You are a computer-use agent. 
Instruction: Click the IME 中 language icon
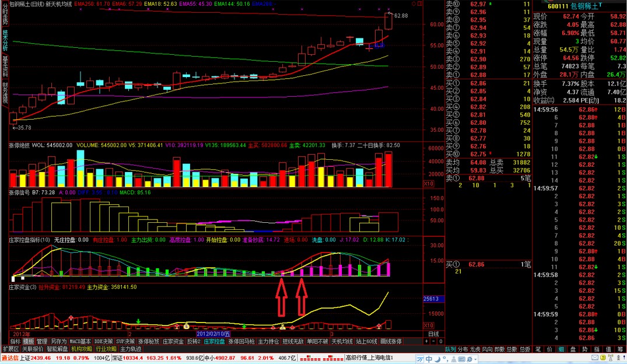point(429,359)
